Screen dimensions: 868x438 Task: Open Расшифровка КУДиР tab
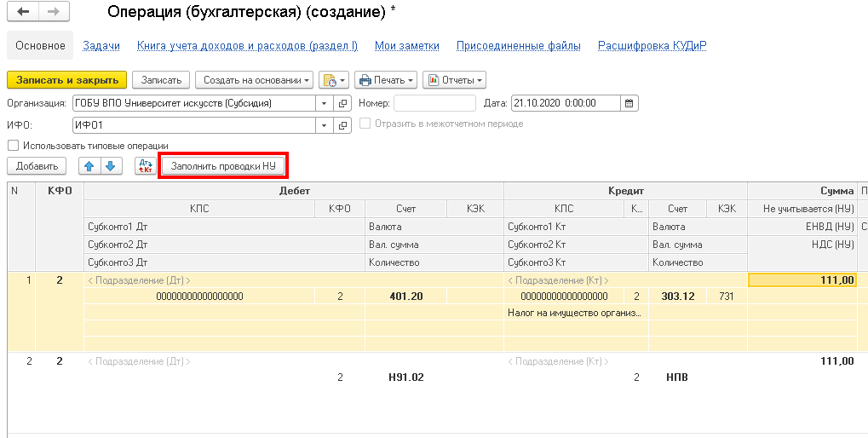652,46
